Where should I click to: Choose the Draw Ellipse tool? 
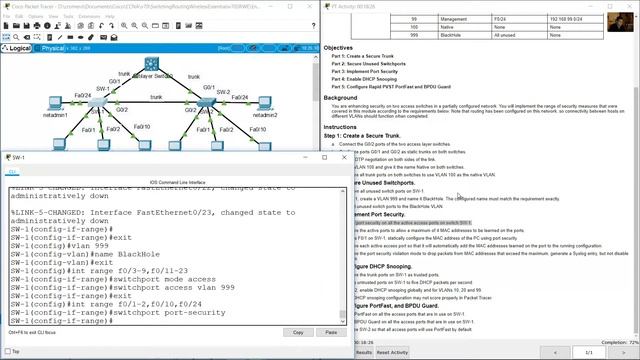(80, 37)
